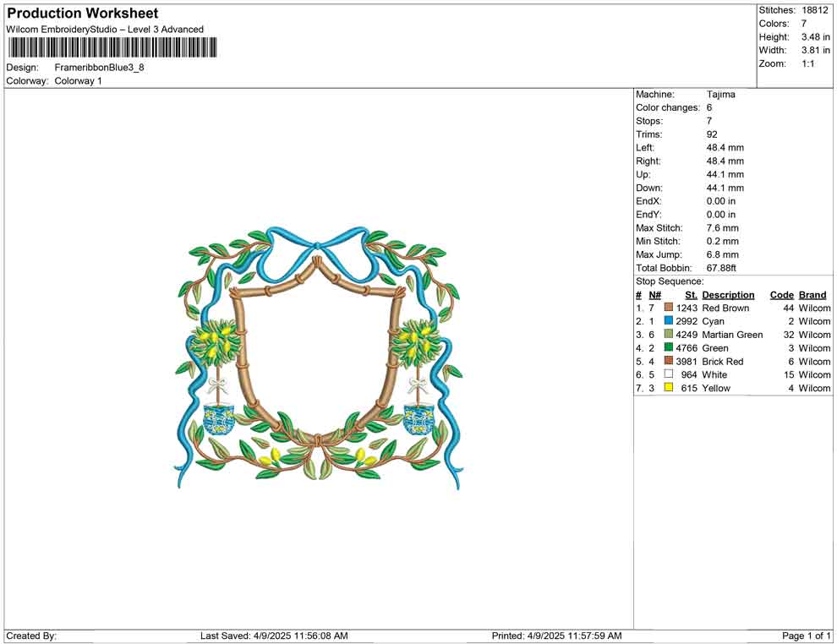Select the Yellow description text
837x644 pixels.
pos(716,388)
